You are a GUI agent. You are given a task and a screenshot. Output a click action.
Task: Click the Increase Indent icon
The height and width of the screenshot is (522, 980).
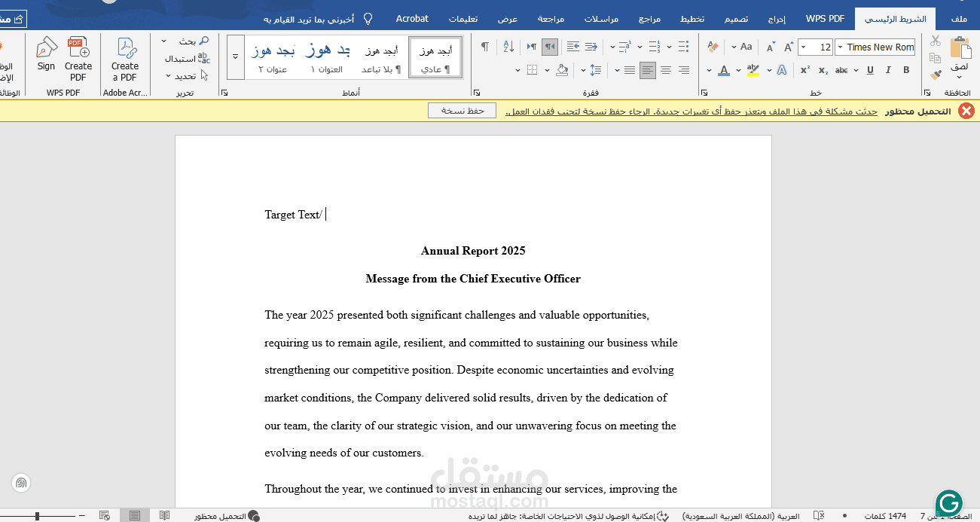[573, 47]
